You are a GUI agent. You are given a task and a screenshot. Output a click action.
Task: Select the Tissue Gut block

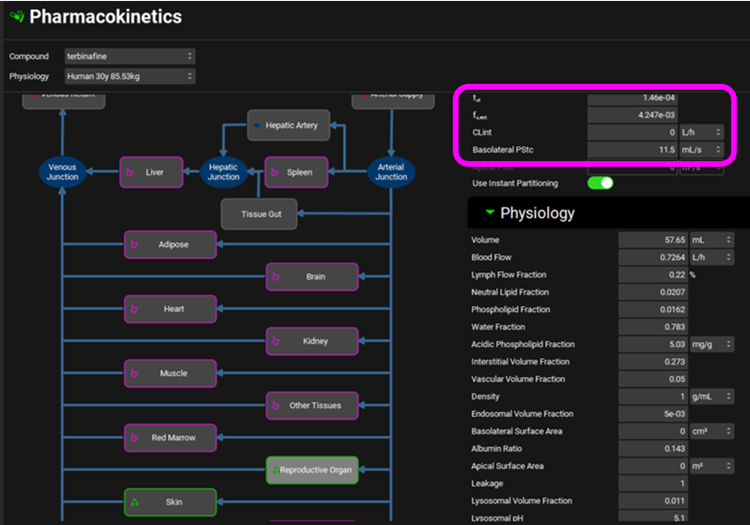(x=259, y=214)
